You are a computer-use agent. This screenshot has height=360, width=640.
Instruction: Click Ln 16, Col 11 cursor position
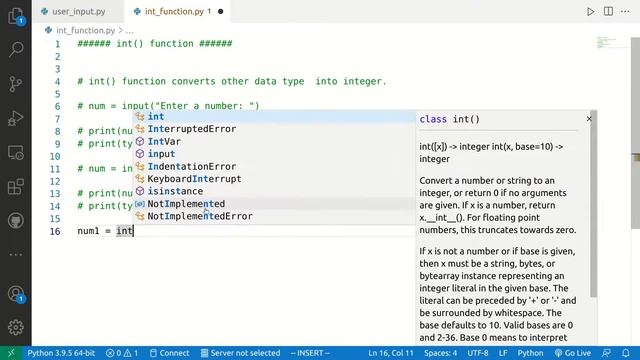[391, 353]
